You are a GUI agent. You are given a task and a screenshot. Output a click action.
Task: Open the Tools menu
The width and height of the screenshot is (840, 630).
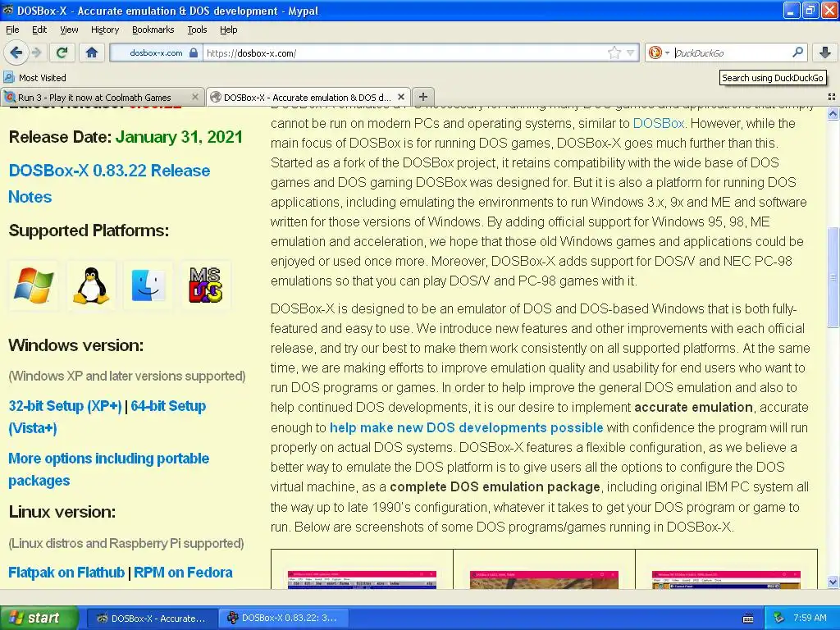tap(197, 30)
